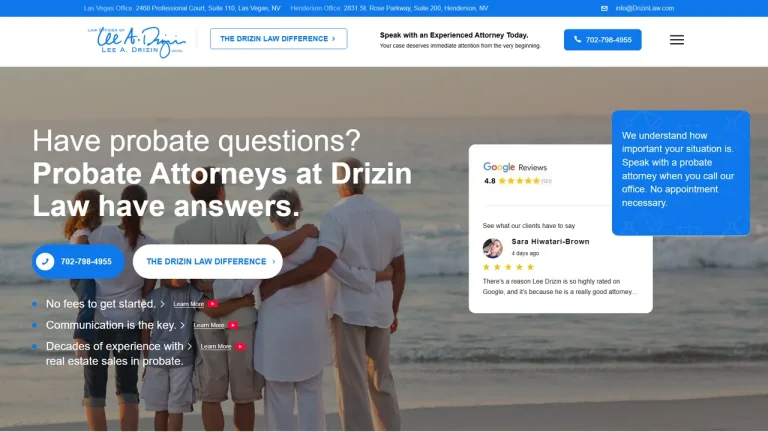Open the hamburger menu icon
The width and height of the screenshot is (768, 432).
676,40
